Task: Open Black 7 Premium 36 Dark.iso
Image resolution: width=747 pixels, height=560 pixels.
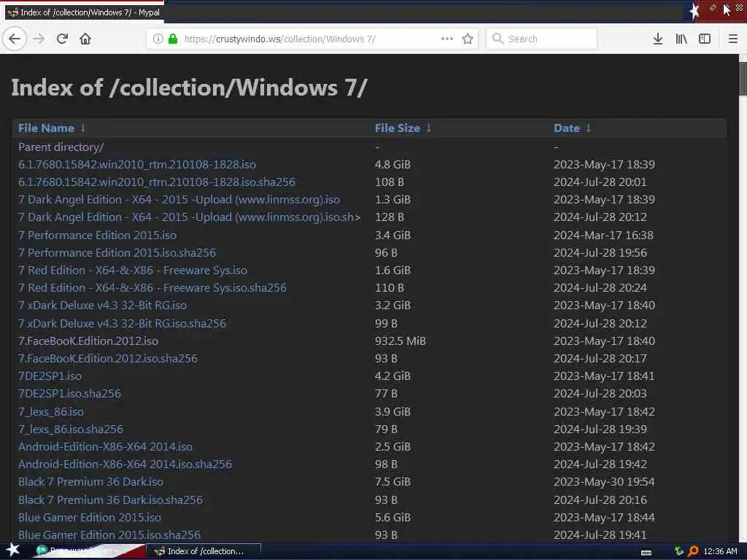Action: click(x=91, y=482)
